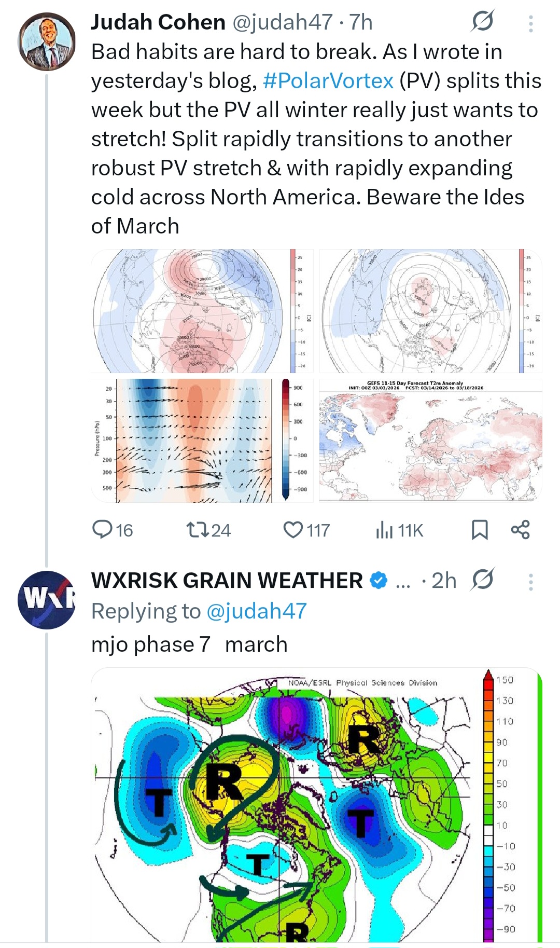View analytics for tweet with 11K views
This screenshot has height=948, width=560.
click(x=384, y=530)
